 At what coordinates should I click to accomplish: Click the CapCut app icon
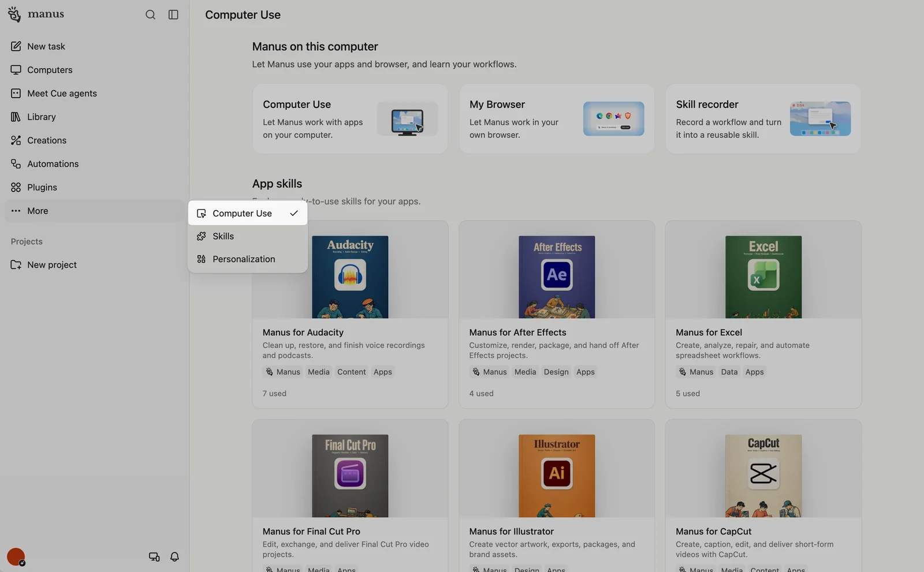pyautogui.click(x=763, y=474)
